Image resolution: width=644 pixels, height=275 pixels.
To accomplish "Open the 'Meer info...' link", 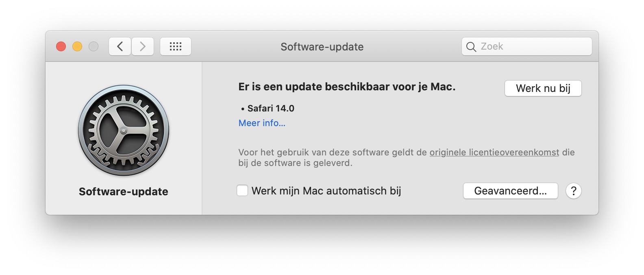I will click(x=262, y=123).
